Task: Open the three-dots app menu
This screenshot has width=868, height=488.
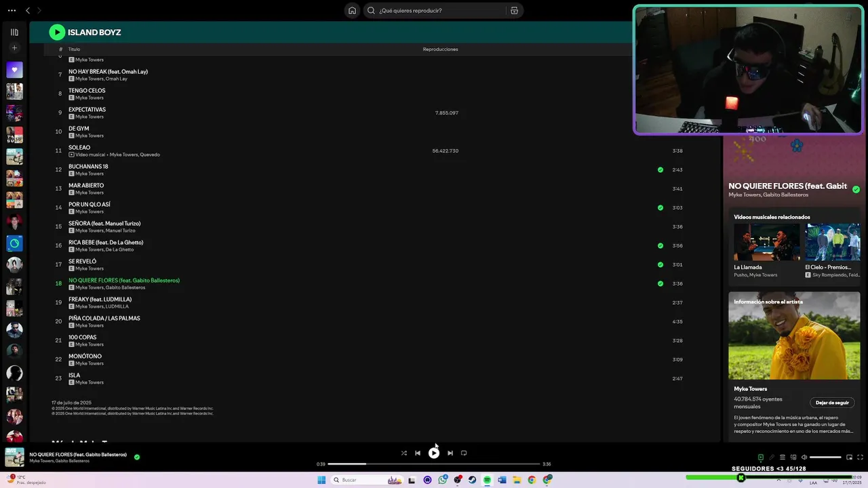Action: (x=12, y=10)
